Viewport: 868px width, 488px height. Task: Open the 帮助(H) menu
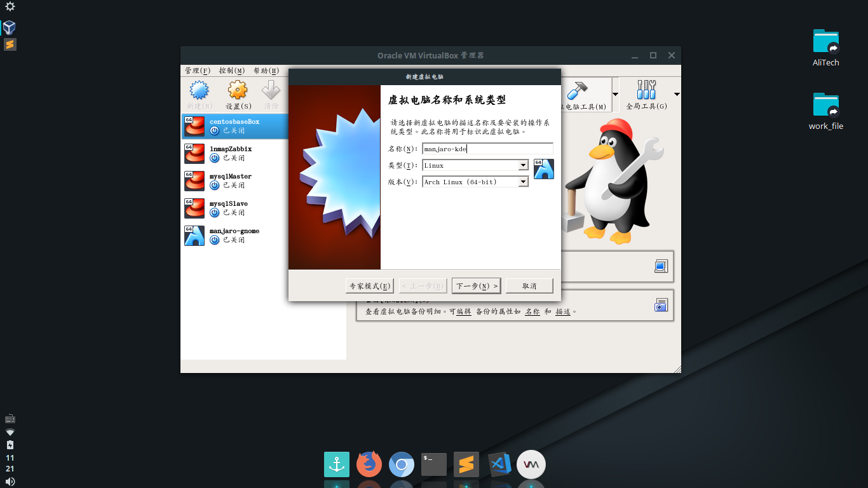pyautogui.click(x=266, y=71)
